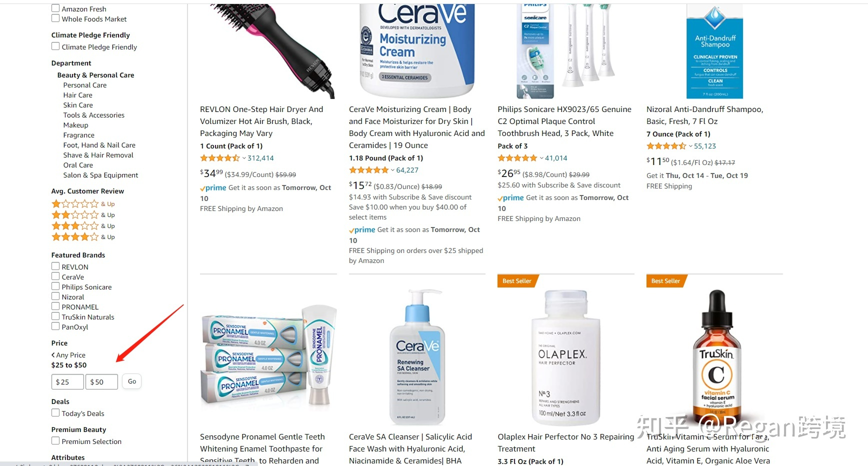Filter by 1 star & Up rating
Image resolution: width=868 pixels, height=466 pixels.
tap(83, 204)
